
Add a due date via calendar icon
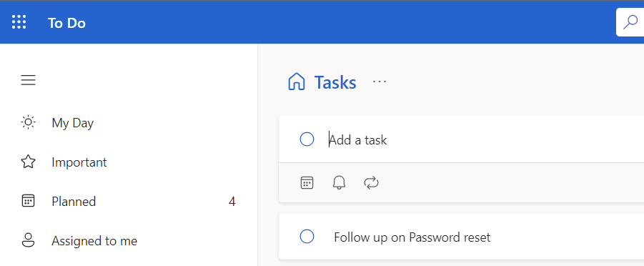point(307,182)
